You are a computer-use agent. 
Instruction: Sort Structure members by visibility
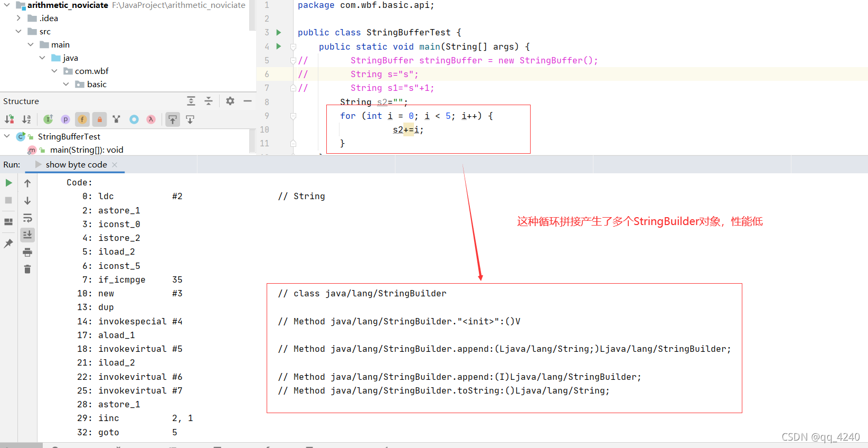(x=10, y=119)
